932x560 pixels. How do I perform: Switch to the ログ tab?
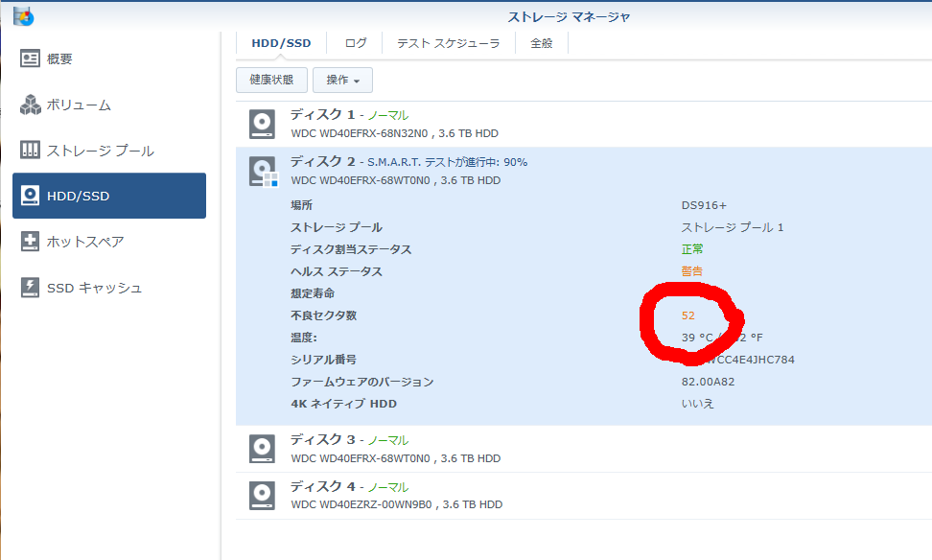coord(356,43)
